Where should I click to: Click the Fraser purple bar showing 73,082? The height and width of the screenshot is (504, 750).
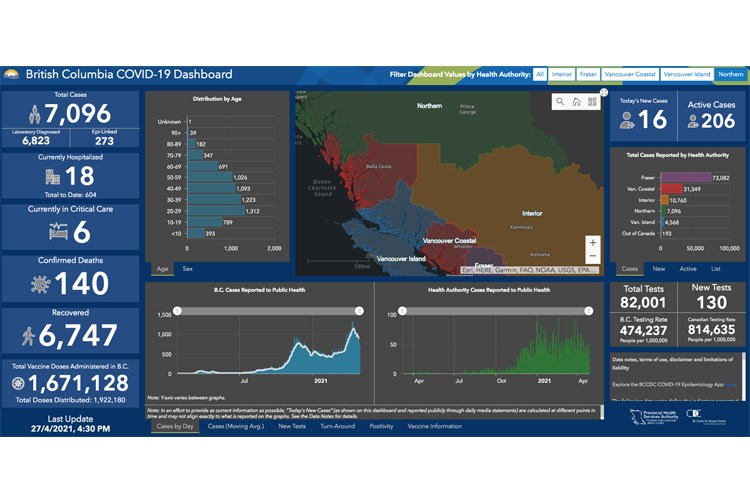tap(686, 177)
